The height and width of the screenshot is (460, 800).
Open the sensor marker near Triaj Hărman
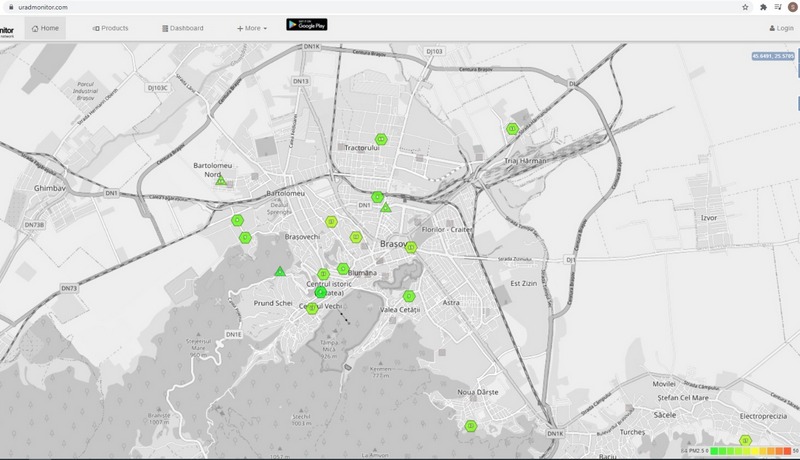coord(512,128)
